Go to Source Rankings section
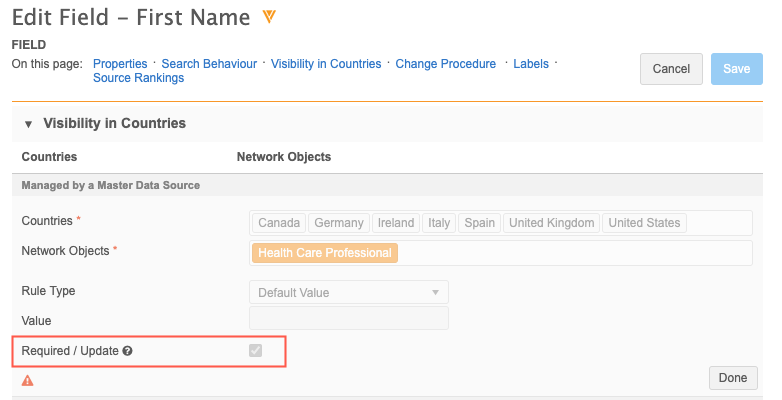782x400 pixels. click(138, 78)
